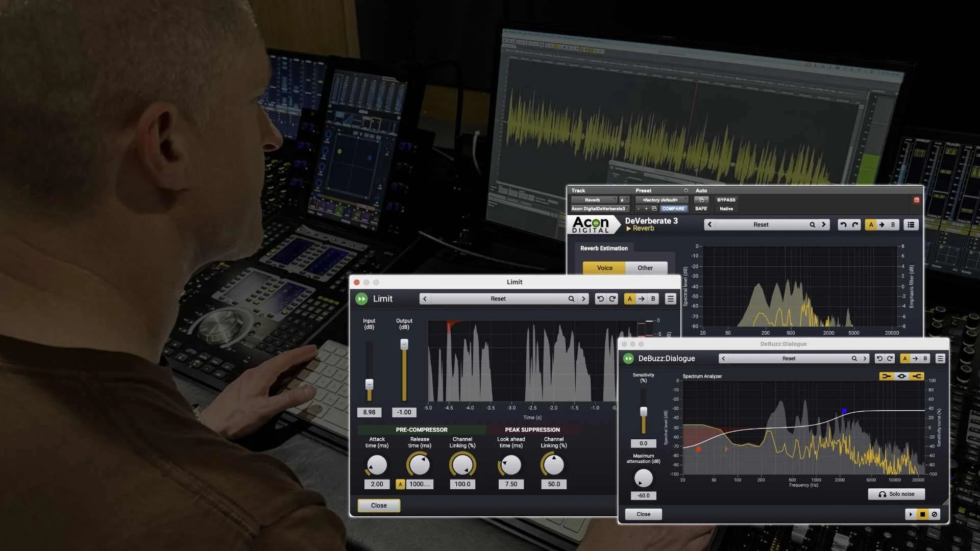Open the Reverb track selector dropdown
The width and height of the screenshot is (980, 551).
(x=594, y=200)
